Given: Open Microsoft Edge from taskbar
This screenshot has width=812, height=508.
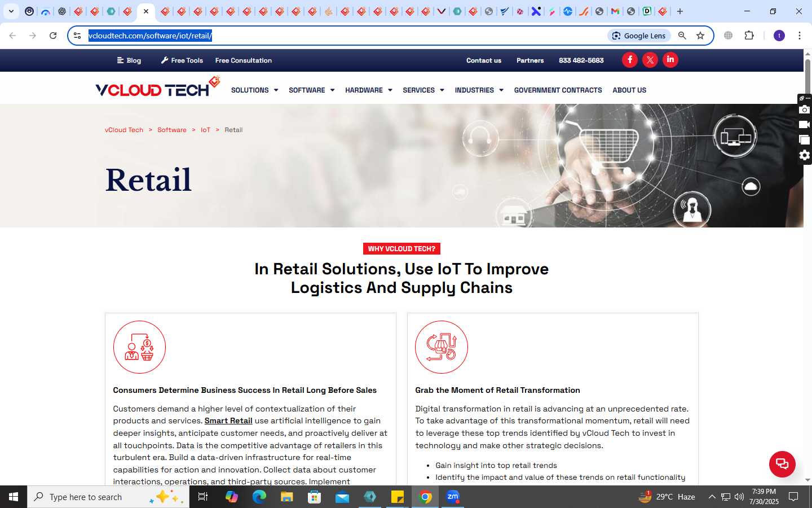Looking at the screenshot, I should [259, 497].
